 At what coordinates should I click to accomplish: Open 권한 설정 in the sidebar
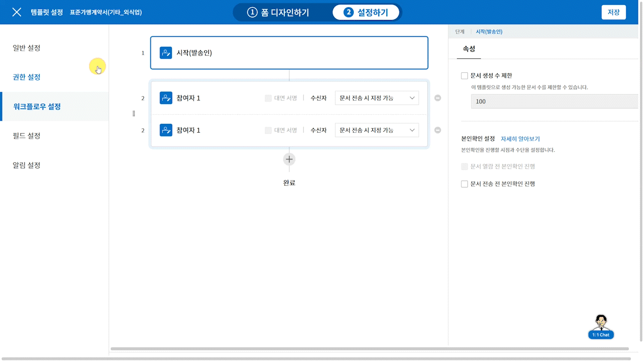tap(27, 77)
